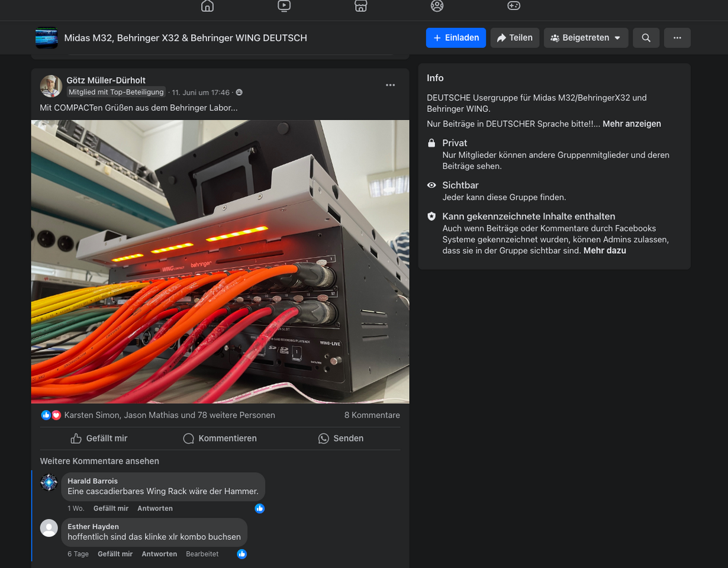728x568 pixels.
Task: Open Götz Müller-Dürholt's profile picture
Action: click(51, 86)
